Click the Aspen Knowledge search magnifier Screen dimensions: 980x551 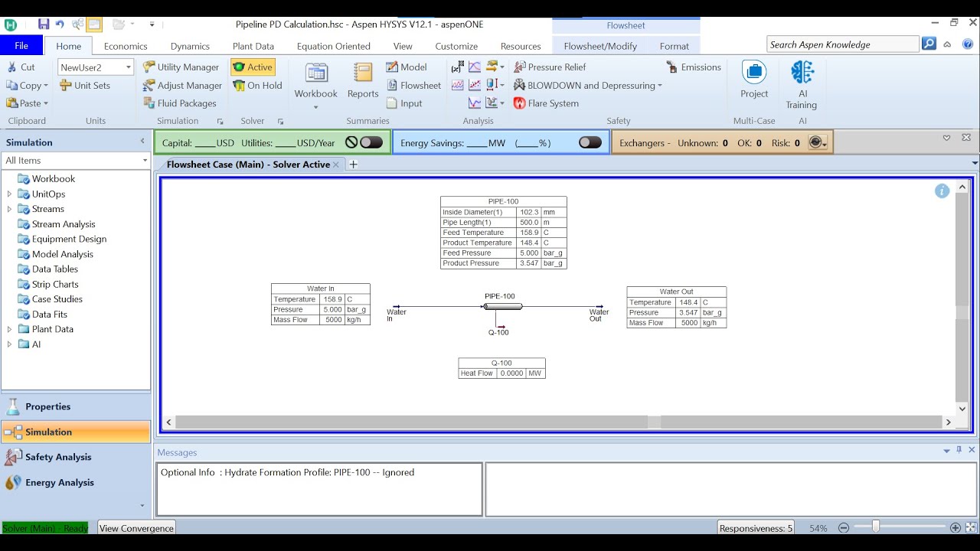click(x=929, y=44)
